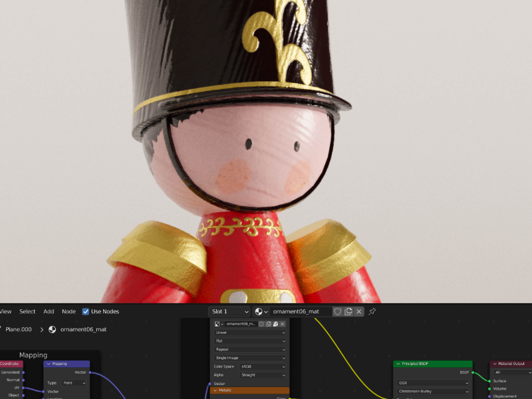The height and width of the screenshot is (399, 532).
Task: Click the new material duplicate icon in header
Action: (x=348, y=311)
